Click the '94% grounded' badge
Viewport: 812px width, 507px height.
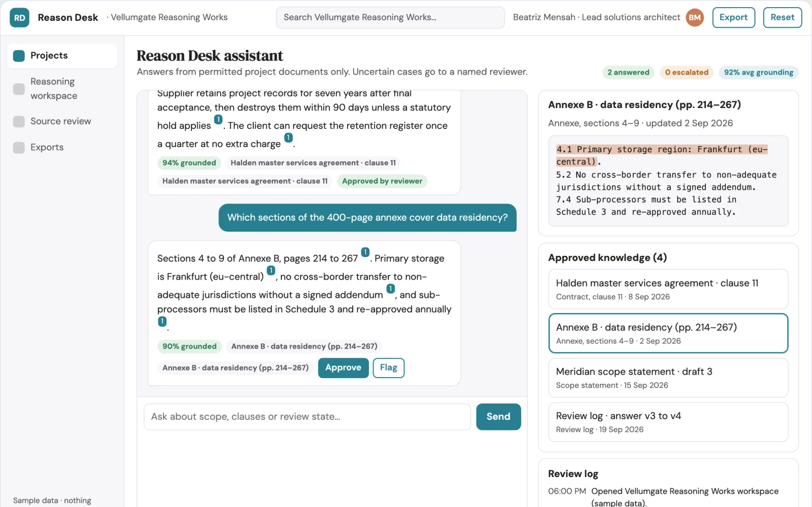pyautogui.click(x=189, y=163)
